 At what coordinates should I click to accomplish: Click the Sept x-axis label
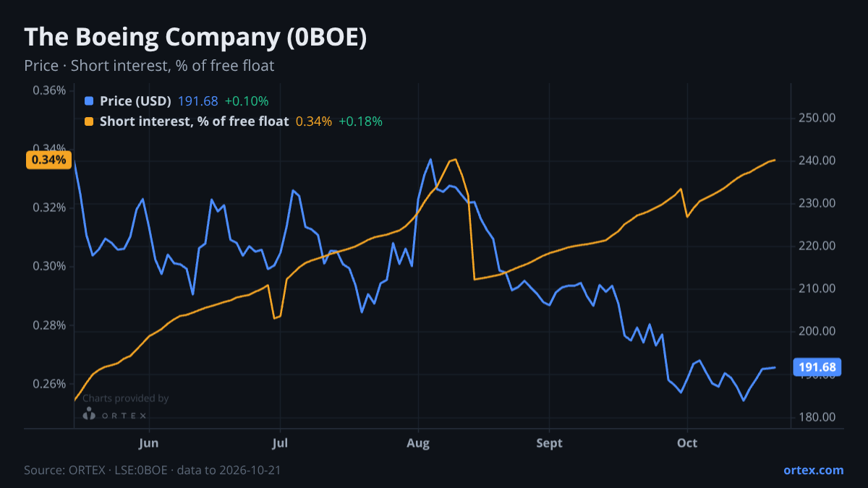(x=549, y=442)
